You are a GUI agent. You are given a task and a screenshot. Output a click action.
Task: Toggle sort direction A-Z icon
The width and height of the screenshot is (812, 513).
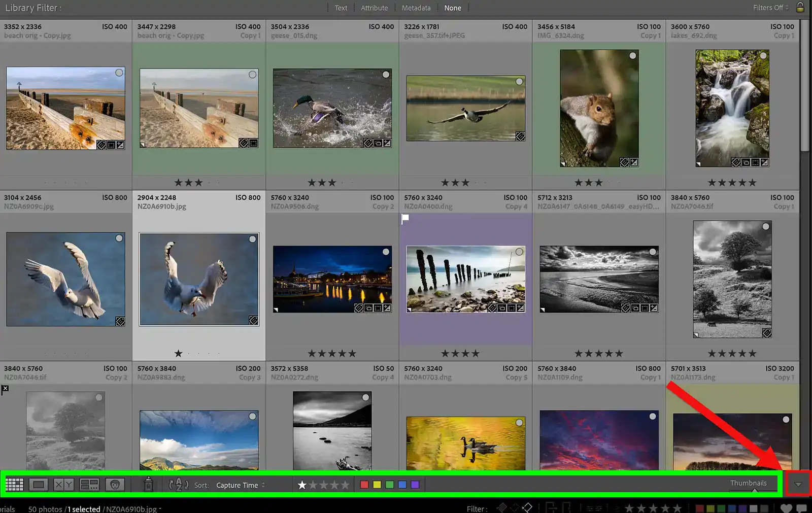[x=179, y=485]
